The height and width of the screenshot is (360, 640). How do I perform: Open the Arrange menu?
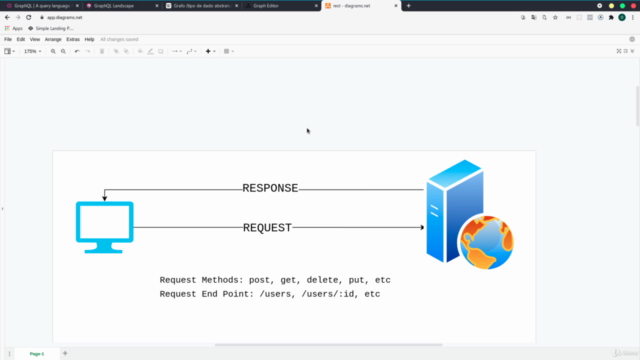click(53, 40)
